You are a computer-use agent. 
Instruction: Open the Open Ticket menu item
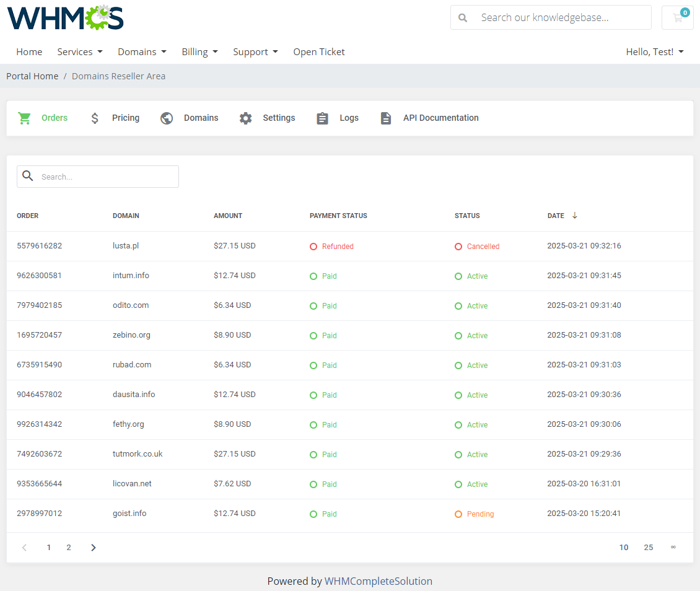click(x=319, y=51)
